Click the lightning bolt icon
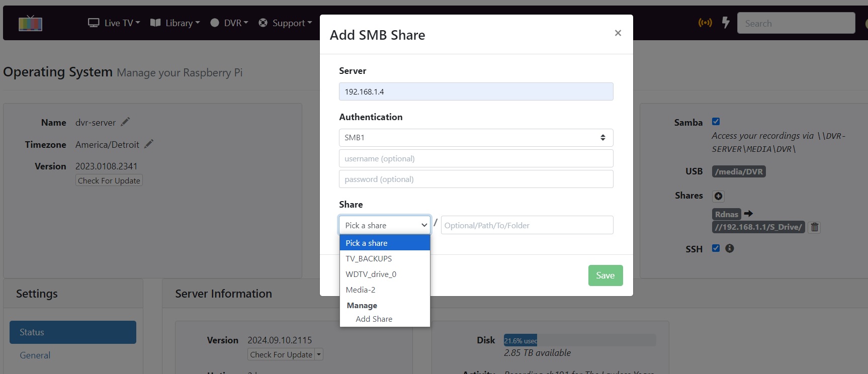This screenshot has width=868, height=374. [725, 23]
